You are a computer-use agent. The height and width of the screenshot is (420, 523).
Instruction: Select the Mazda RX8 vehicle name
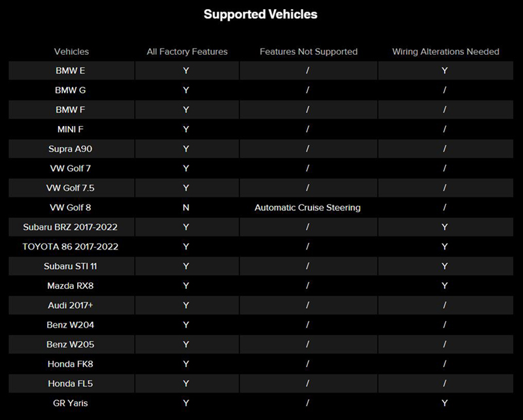(71, 286)
